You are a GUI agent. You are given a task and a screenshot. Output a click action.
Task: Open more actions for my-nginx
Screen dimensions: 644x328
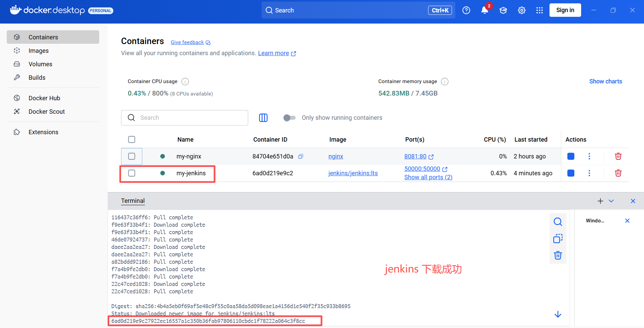pos(589,156)
